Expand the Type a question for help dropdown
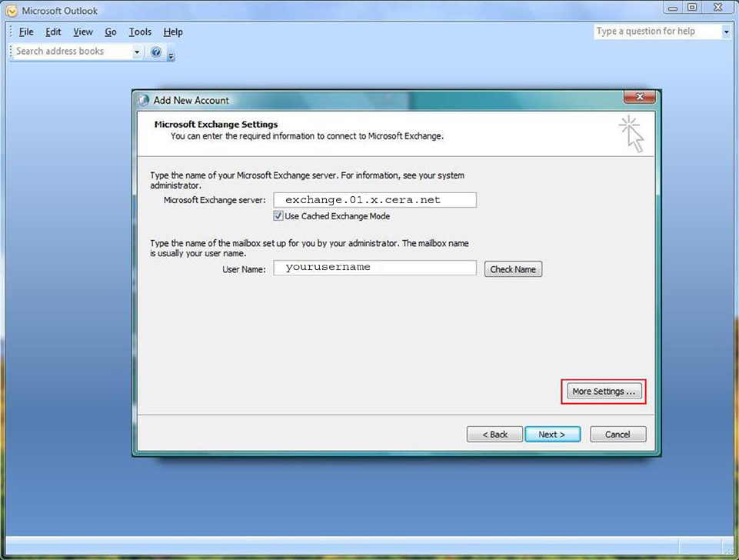 pyautogui.click(x=726, y=32)
